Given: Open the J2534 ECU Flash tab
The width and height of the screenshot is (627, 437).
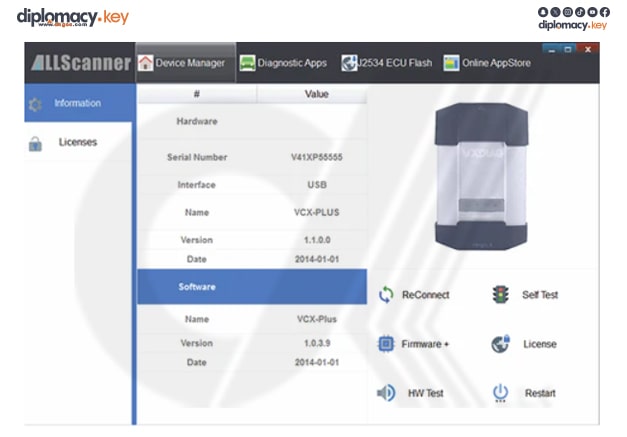Looking at the screenshot, I should point(386,63).
